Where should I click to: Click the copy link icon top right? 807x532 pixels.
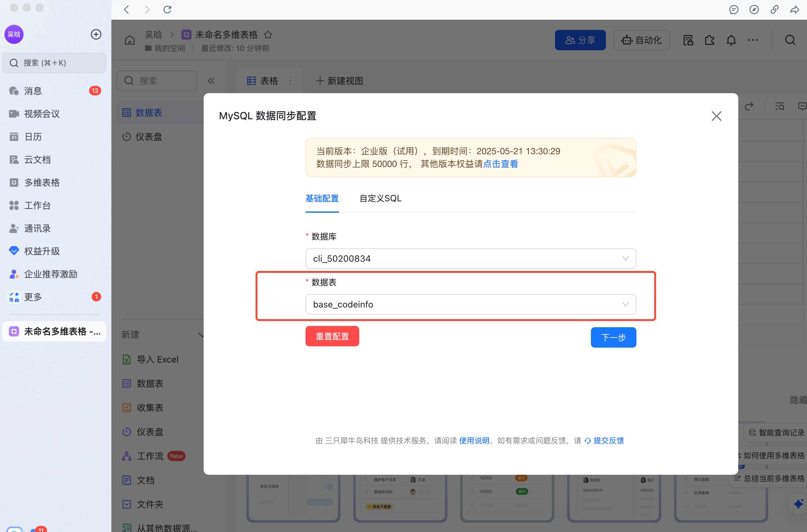coord(775,10)
